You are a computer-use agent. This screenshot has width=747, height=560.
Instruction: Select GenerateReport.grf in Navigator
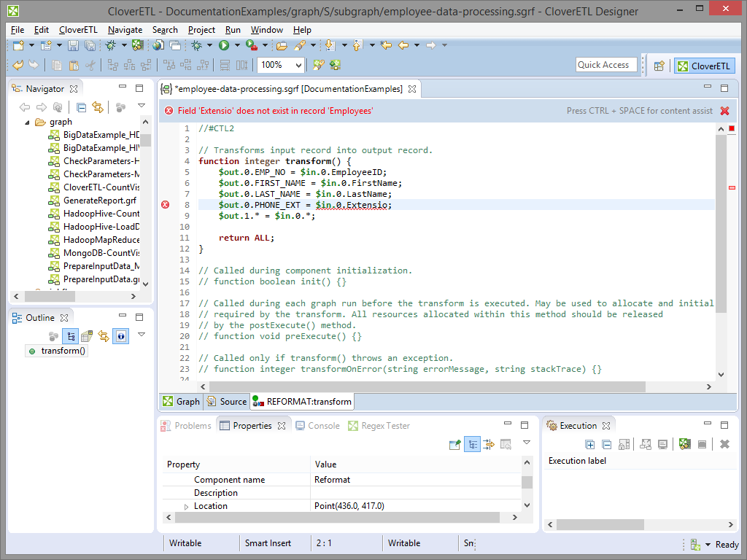coord(100,200)
